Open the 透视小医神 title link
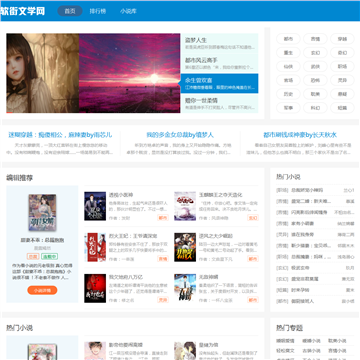The width and height of the screenshot is (360, 360). (121, 195)
